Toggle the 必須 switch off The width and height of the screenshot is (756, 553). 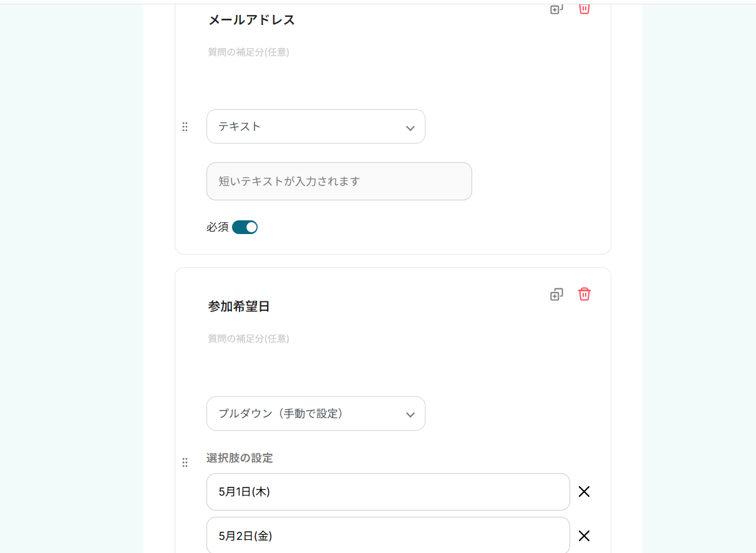pyautogui.click(x=245, y=227)
